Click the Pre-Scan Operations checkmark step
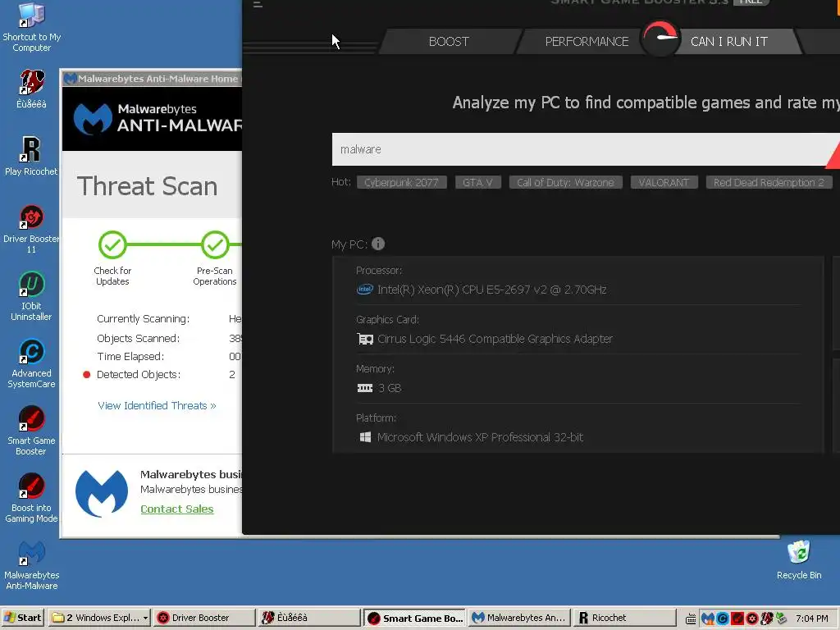Screen dimensions: 840x630 (x=215, y=244)
